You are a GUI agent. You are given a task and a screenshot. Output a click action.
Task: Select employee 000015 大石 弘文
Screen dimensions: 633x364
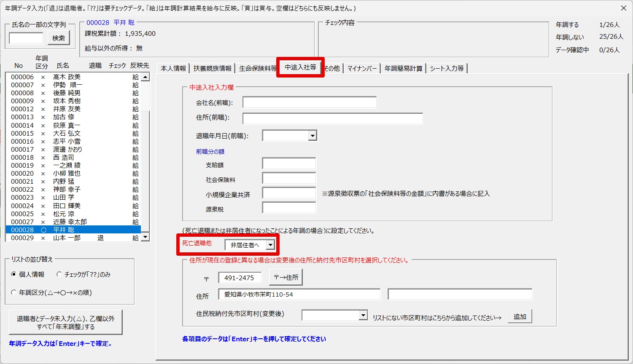(73, 133)
